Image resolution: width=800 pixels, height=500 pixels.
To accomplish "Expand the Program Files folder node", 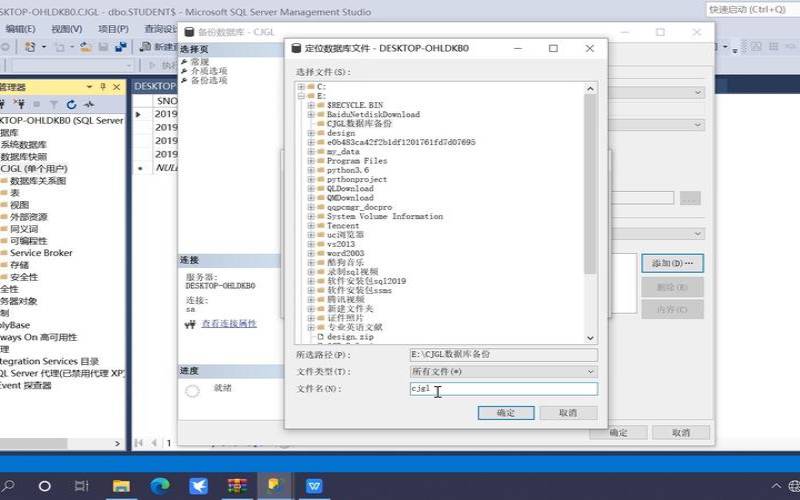I will tap(311, 161).
